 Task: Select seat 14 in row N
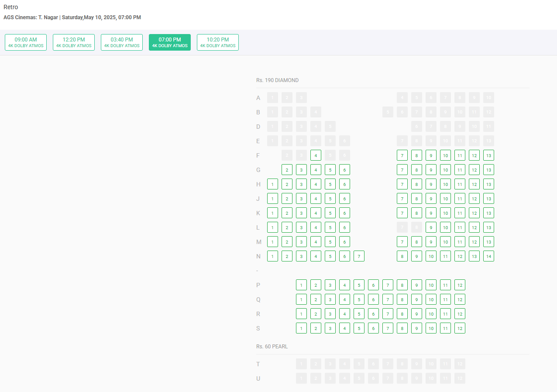point(488,256)
